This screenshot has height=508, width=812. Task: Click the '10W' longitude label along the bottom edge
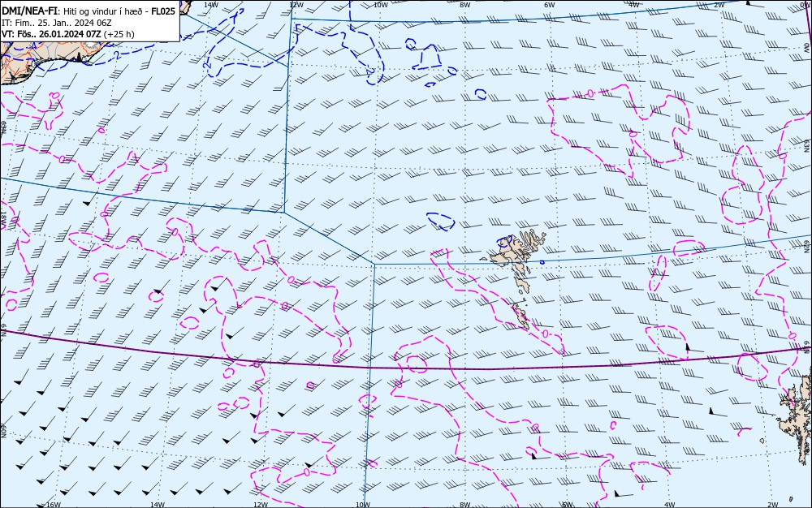[x=363, y=505]
